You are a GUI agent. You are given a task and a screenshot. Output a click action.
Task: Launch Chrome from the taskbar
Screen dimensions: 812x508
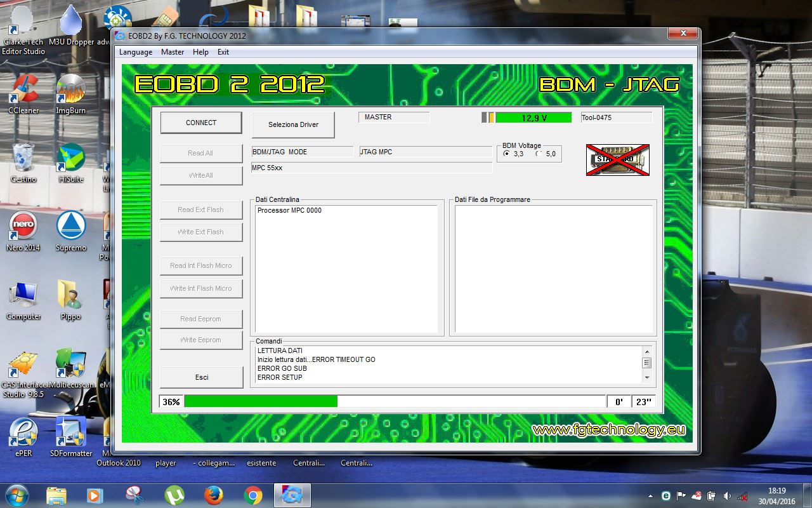[253, 495]
